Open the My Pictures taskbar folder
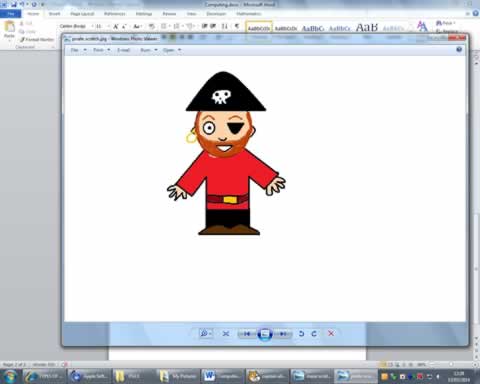 coord(178,376)
